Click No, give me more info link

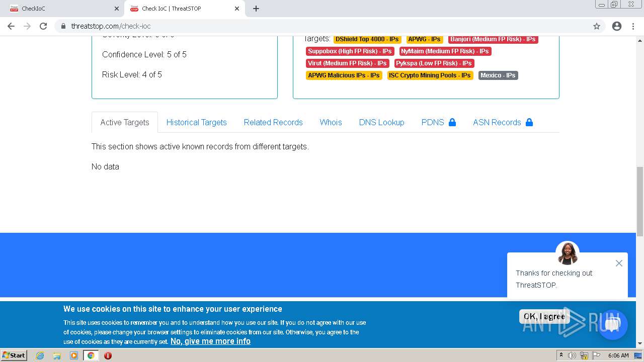(210, 341)
